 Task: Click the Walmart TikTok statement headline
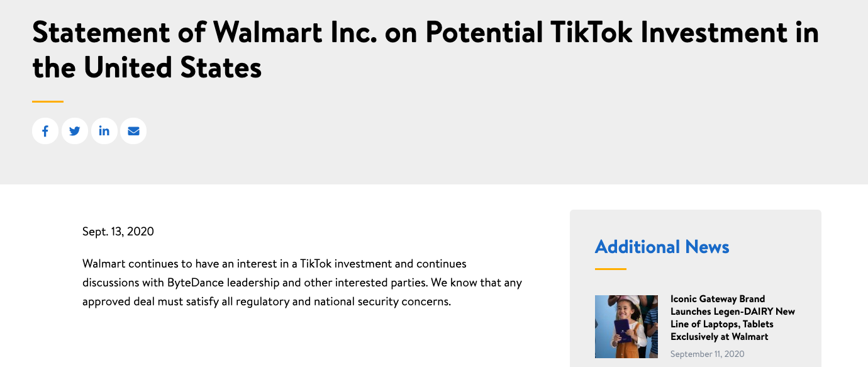[426, 50]
